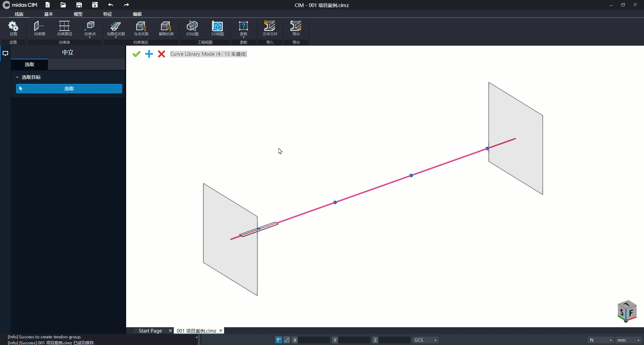
Task: Cancel Curve Library Mode with red X
Action: point(161,54)
